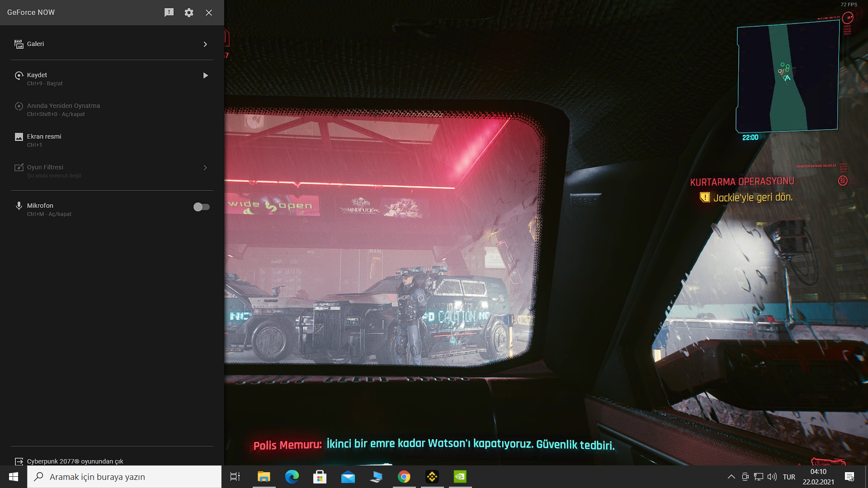This screenshot has width=868, height=488.
Task: Click the Ekran resmi screenshot icon
Action: 19,137
